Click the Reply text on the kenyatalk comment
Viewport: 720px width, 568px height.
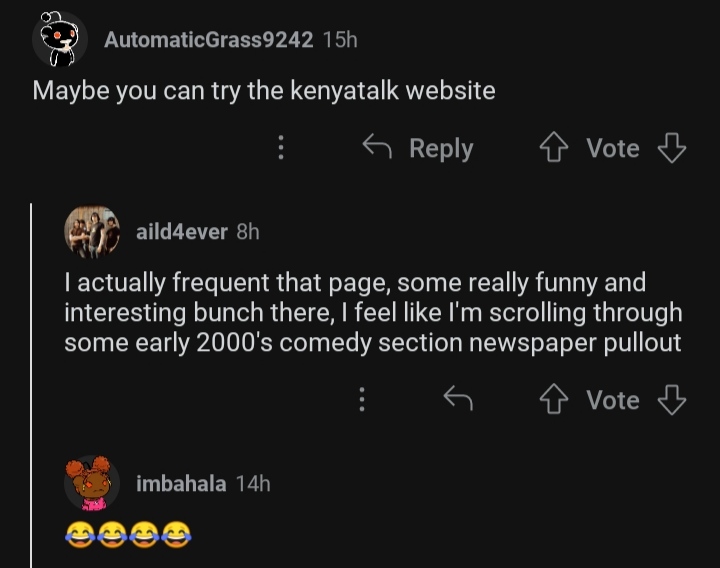441,149
